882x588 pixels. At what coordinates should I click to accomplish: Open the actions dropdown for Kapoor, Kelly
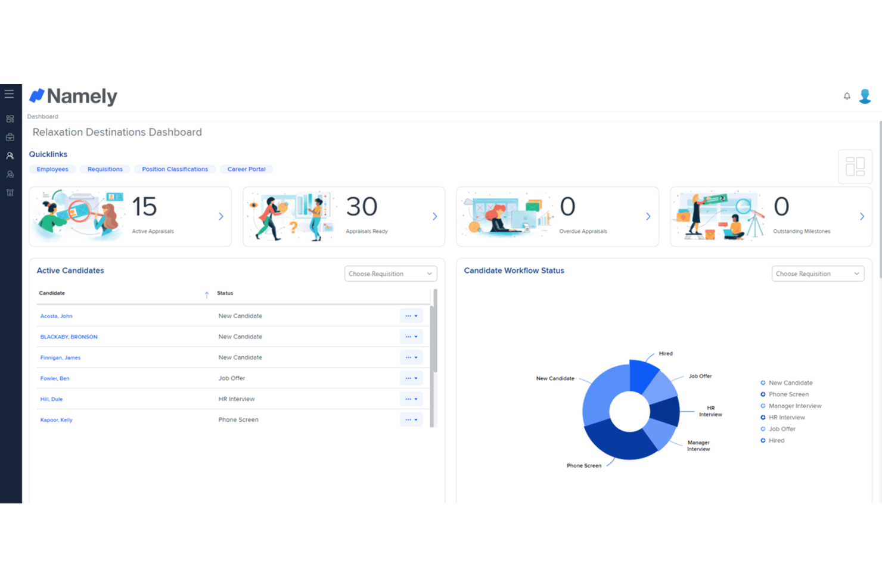(411, 420)
